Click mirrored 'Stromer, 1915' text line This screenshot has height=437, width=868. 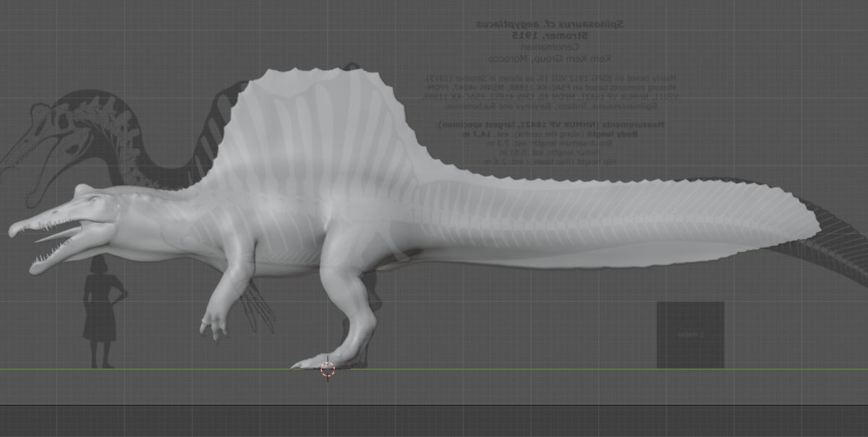tap(550, 35)
